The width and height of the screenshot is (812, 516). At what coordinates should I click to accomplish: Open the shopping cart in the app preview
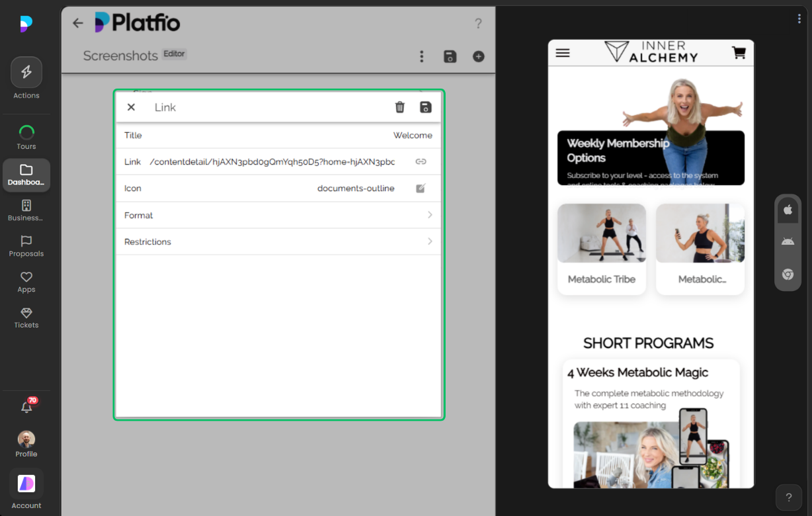click(739, 52)
